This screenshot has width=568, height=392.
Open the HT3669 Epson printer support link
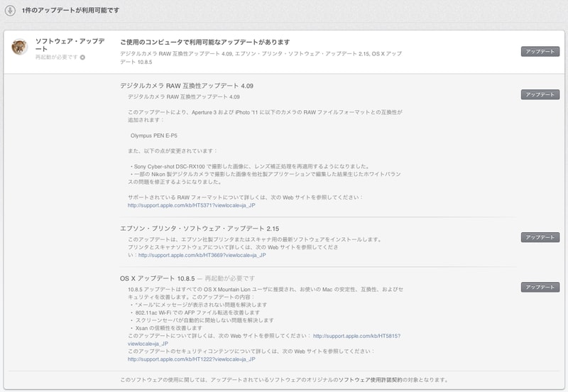tap(202, 255)
